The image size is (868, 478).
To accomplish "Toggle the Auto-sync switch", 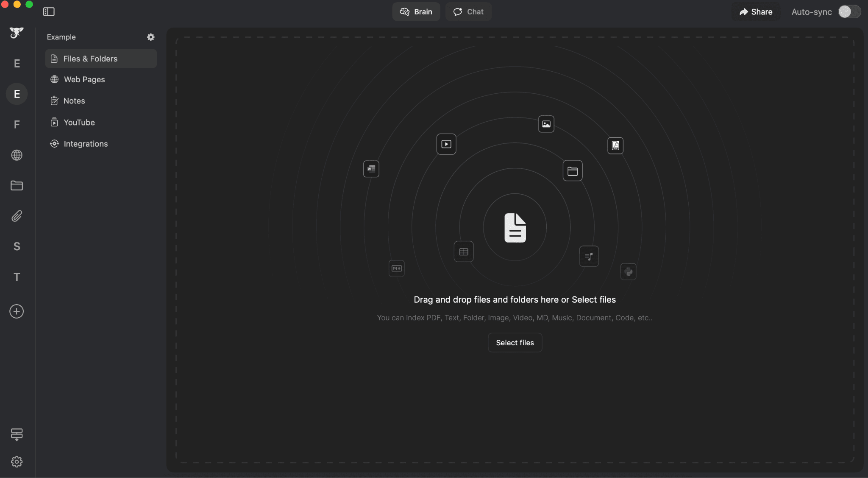I will click(849, 12).
